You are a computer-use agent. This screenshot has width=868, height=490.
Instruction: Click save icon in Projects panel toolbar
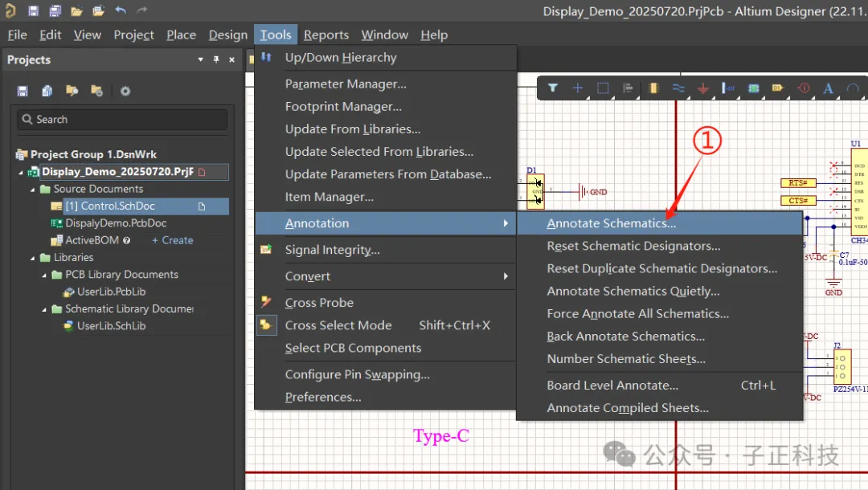click(23, 91)
